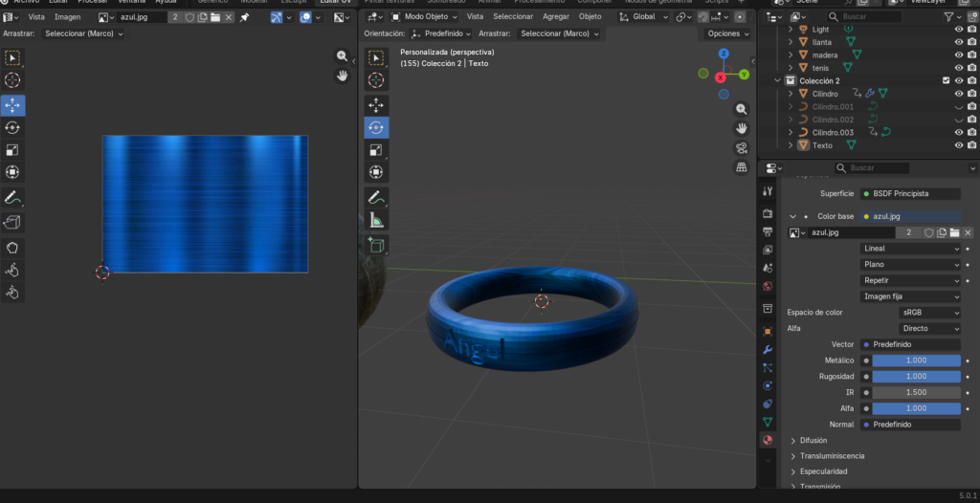Screen dimensions: 980x503
Task: Click the BSDF Principista surface button
Action: pyautogui.click(x=909, y=193)
